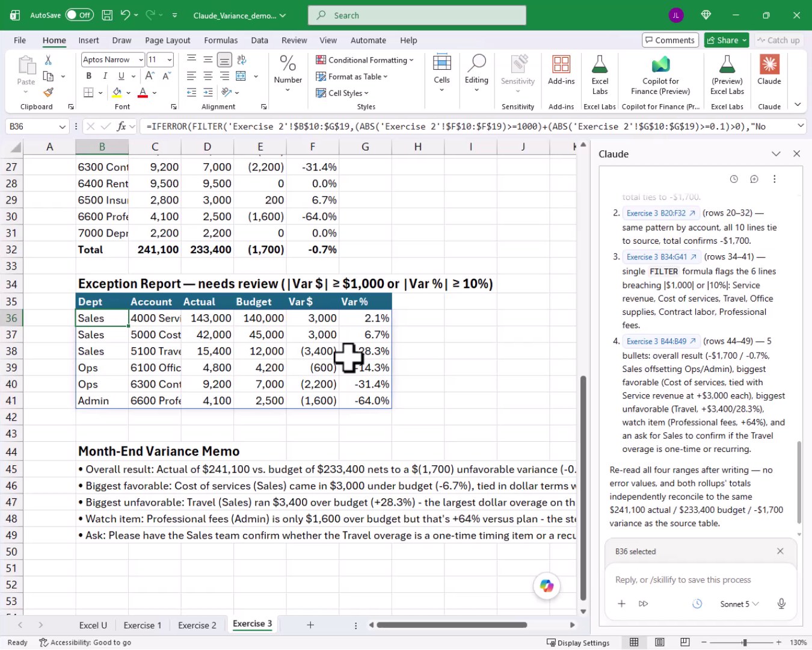This screenshot has width=812, height=650.
Task: Toggle the AutoSave switch
Action: (x=79, y=15)
